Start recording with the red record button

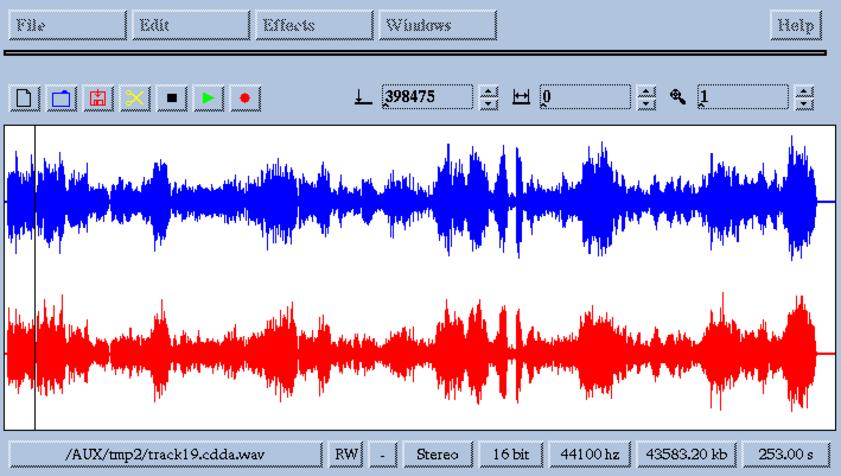[x=244, y=98]
